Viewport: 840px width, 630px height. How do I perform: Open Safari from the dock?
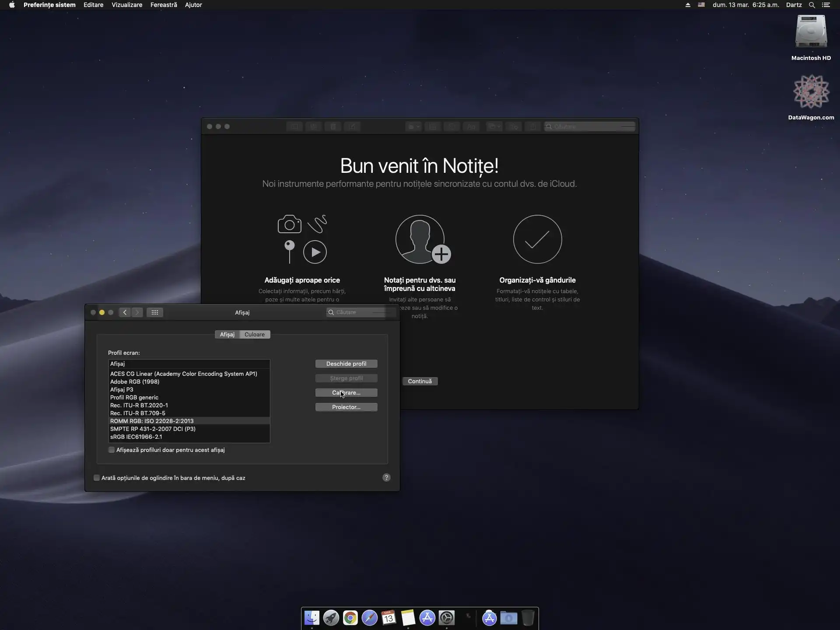coord(369,618)
